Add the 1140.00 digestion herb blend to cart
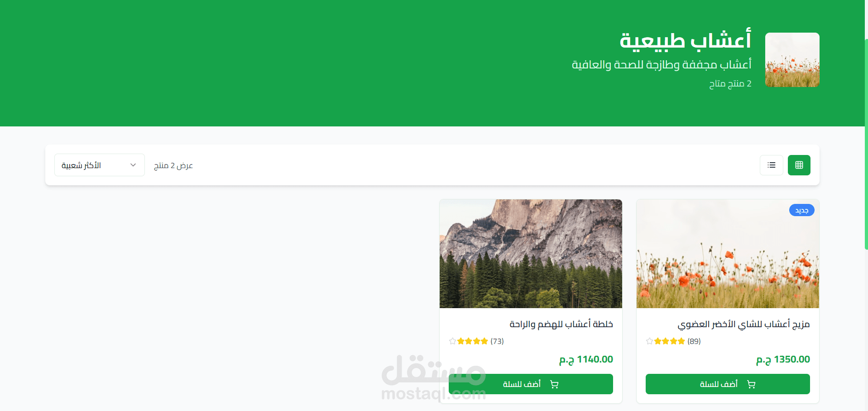The height and width of the screenshot is (411, 868). click(x=531, y=384)
